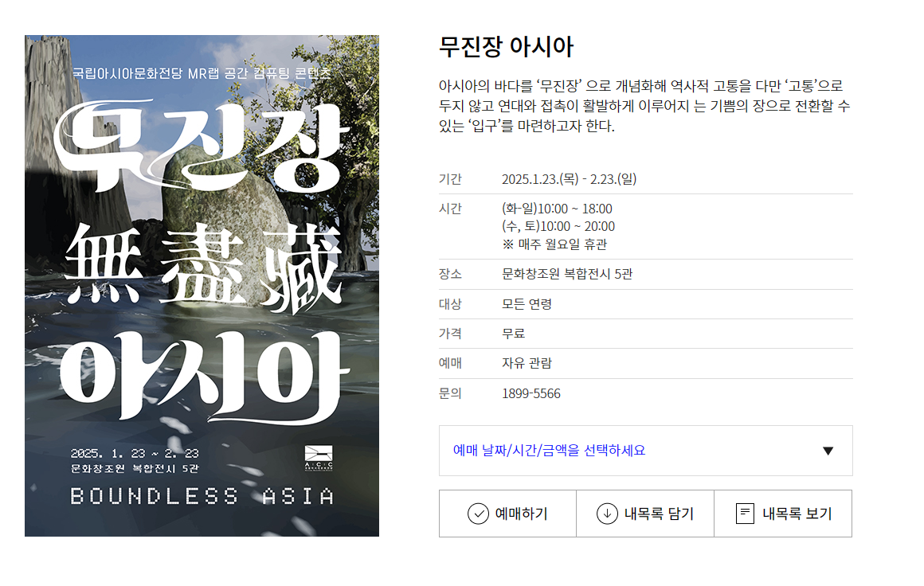
Task: Click the 시간 row label
Action: tap(450, 209)
